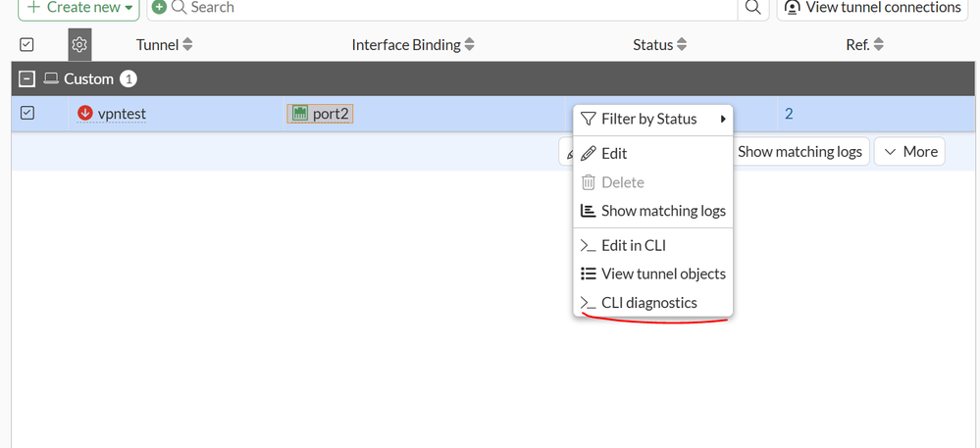Viewport: 980px width, 448px height.
Task: Click the port2 interface icon
Action: tap(299, 114)
